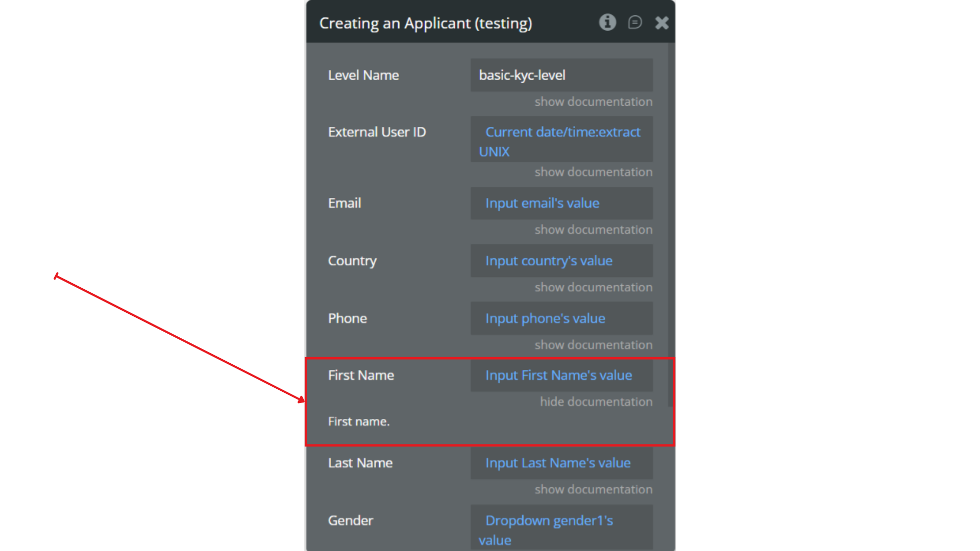
Task: Hide documentation for First Name
Action: [x=596, y=402]
